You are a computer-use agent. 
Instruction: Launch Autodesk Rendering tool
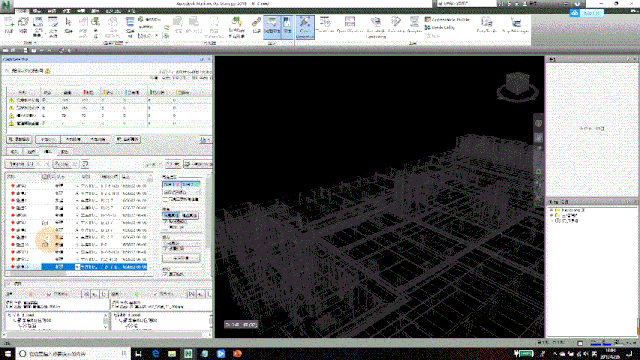(376, 27)
